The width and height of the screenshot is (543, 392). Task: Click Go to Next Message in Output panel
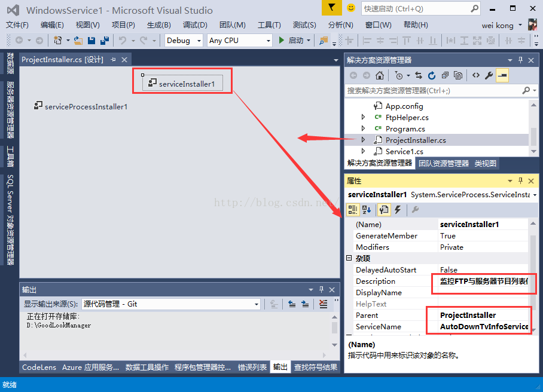[305, 304]
